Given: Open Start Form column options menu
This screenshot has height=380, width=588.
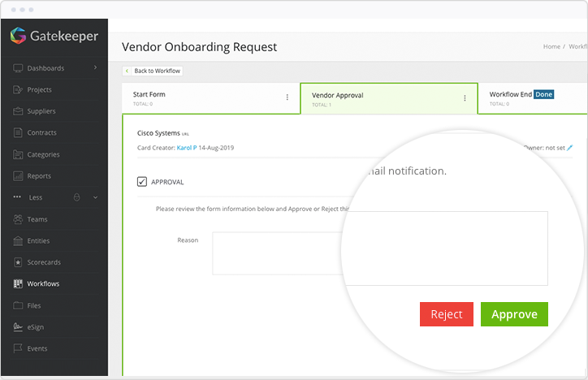Looking at the screenshot, I should click(x=287, y=97).
